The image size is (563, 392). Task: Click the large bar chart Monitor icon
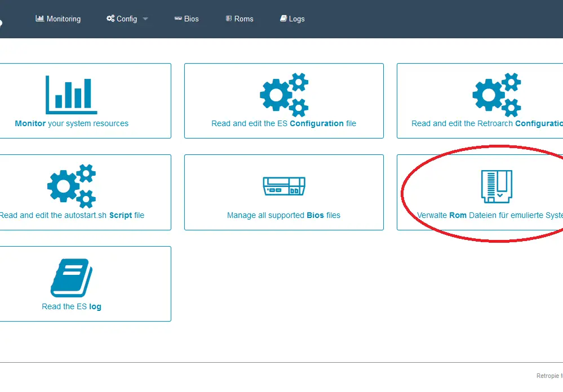72,95
